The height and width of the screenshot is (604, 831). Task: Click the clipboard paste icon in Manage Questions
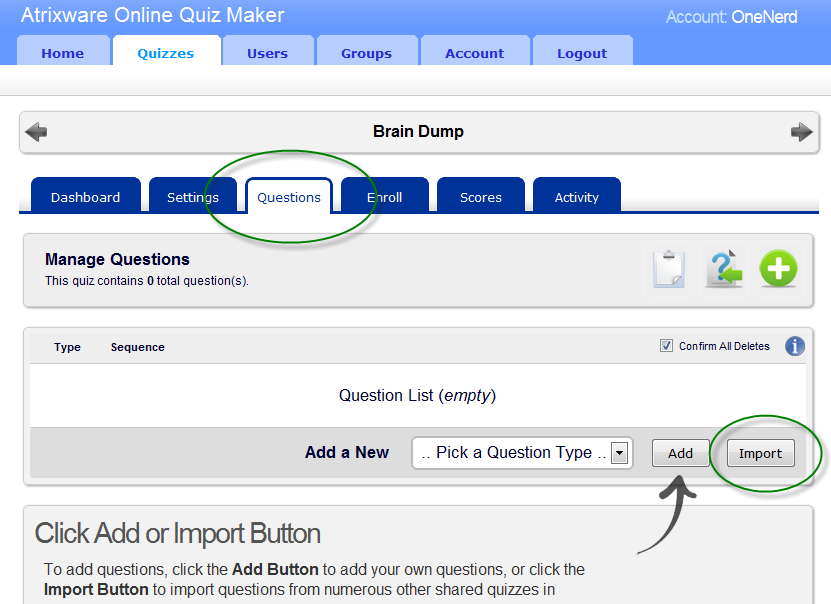pyautogui.click(x=669, y=269)
